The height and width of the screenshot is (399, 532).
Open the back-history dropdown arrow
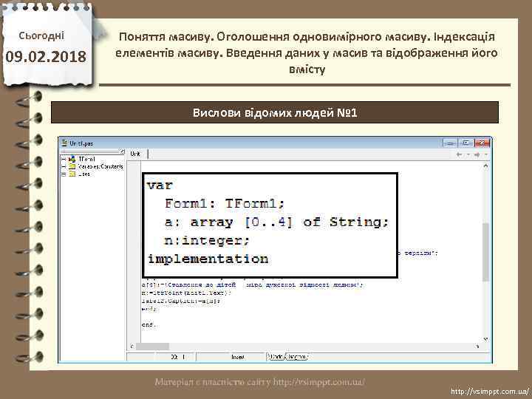[468, 154]
